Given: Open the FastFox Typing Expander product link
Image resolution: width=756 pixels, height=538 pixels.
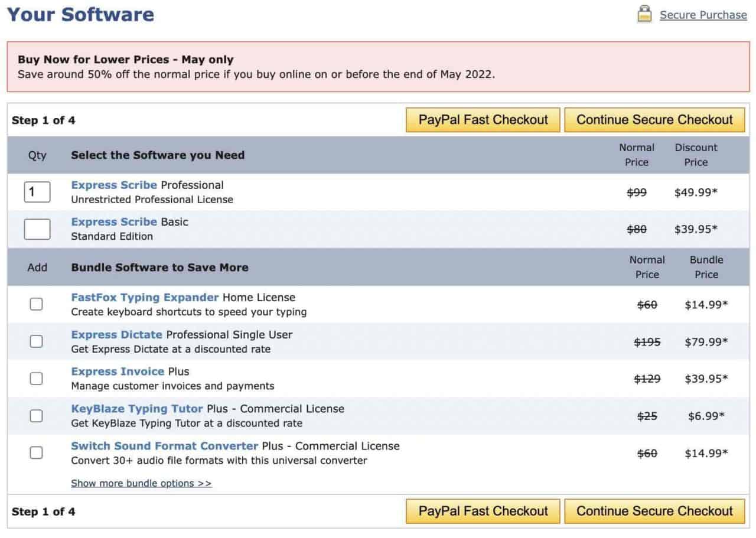Looking at the screenshot, I should coord(144,297).
